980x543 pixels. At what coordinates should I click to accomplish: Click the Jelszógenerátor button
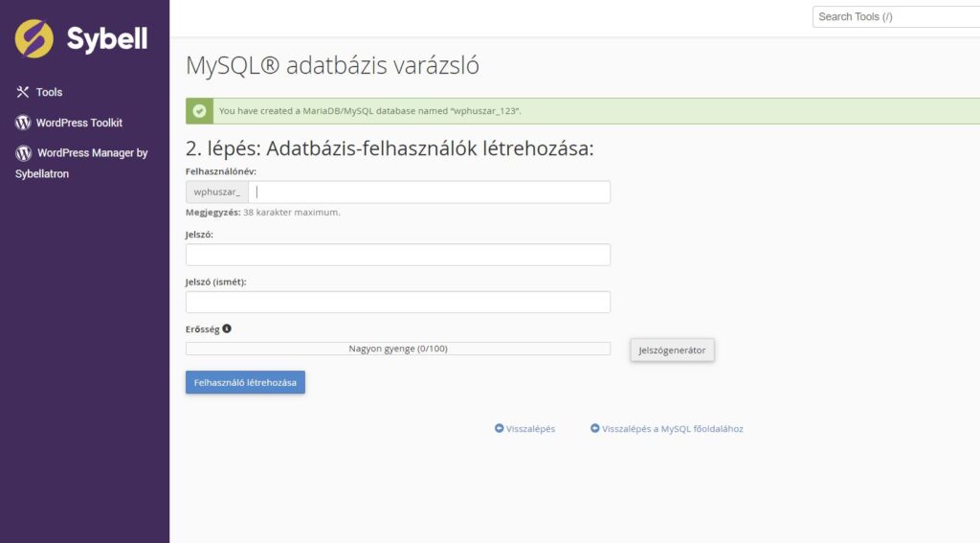click(x=672, y=351)
